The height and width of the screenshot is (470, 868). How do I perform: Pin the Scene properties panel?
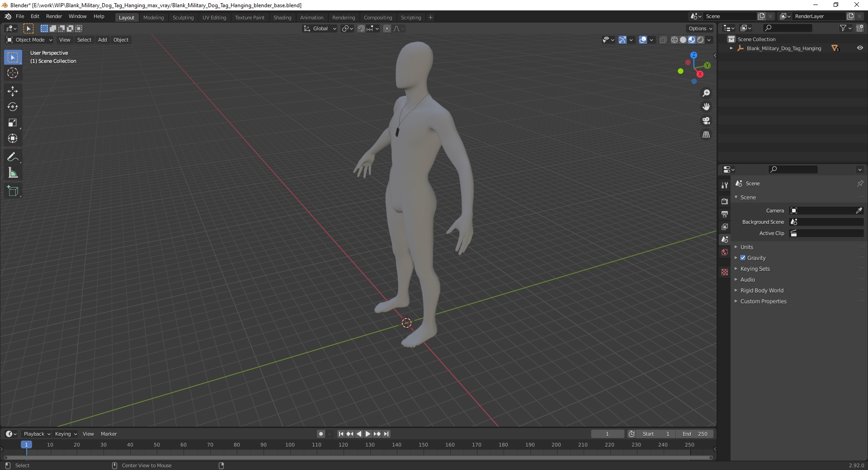point(860,183)
